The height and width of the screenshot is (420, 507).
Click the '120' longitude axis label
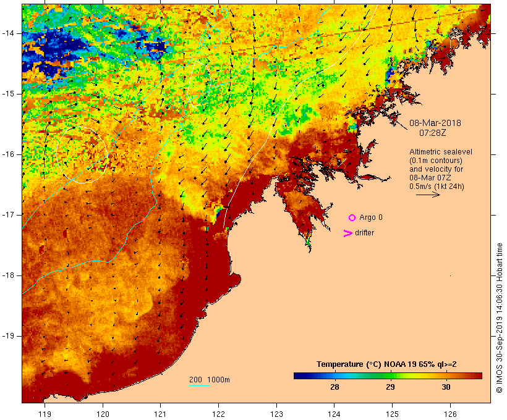coord(103,414)
